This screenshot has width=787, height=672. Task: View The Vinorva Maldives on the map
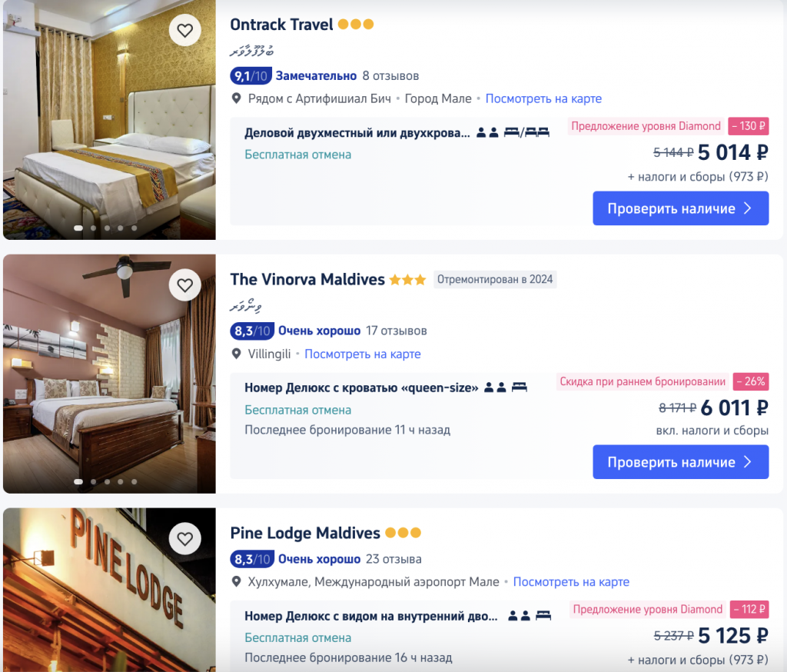click(x=363, y=354)
